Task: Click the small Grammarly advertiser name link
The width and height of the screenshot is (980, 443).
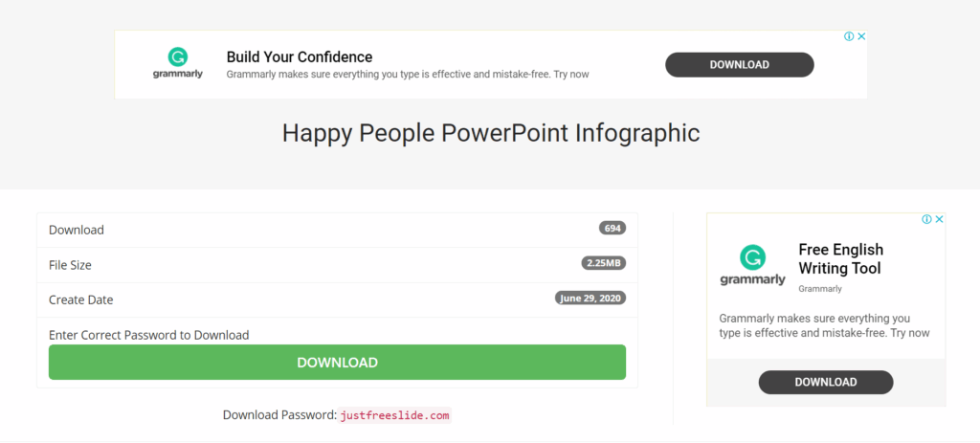Action: (x=820, y=289)
